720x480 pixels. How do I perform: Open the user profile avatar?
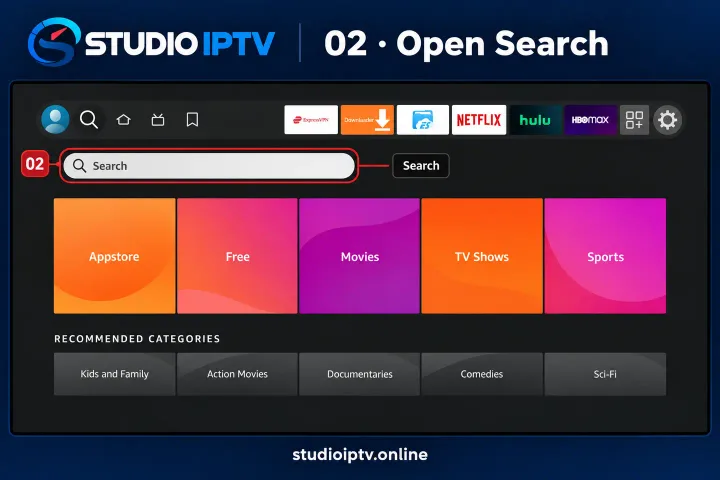(x=55, y=119)
